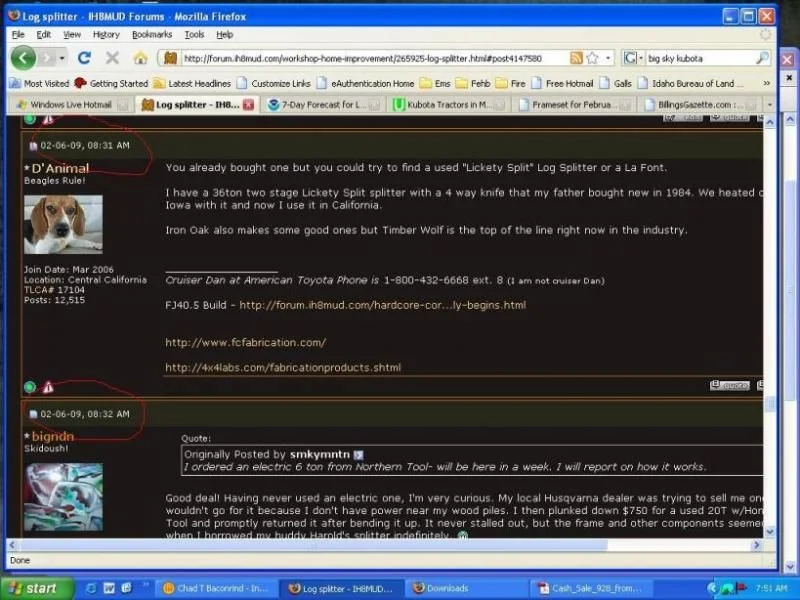Screen dimensions: 800x600
Task: Click bigndn's avatar image
Action: (x=63, y=496)
